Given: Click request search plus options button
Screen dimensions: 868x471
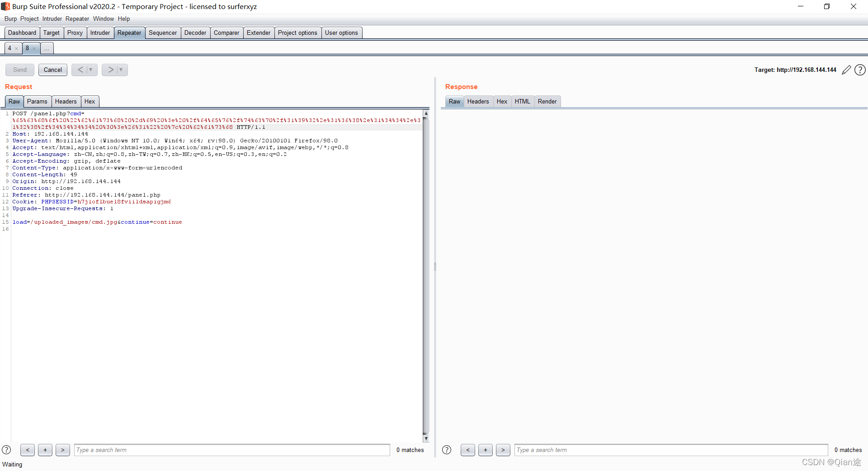Looking at the screenshot, I should 45,450.
